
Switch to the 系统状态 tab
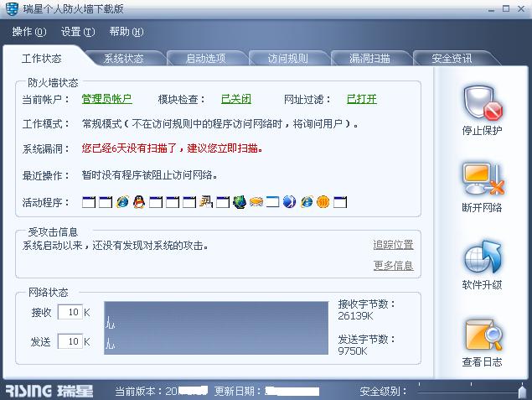tap(123, 59)
